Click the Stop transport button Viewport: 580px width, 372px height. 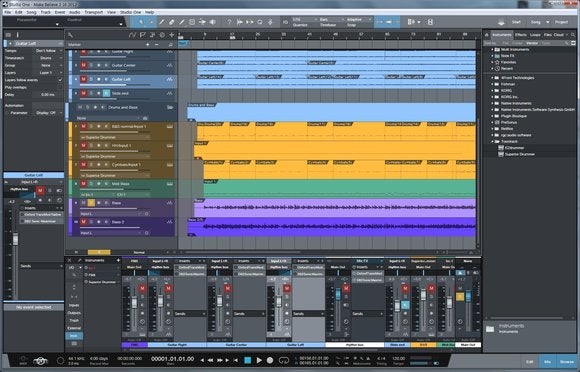pos(247,360)
